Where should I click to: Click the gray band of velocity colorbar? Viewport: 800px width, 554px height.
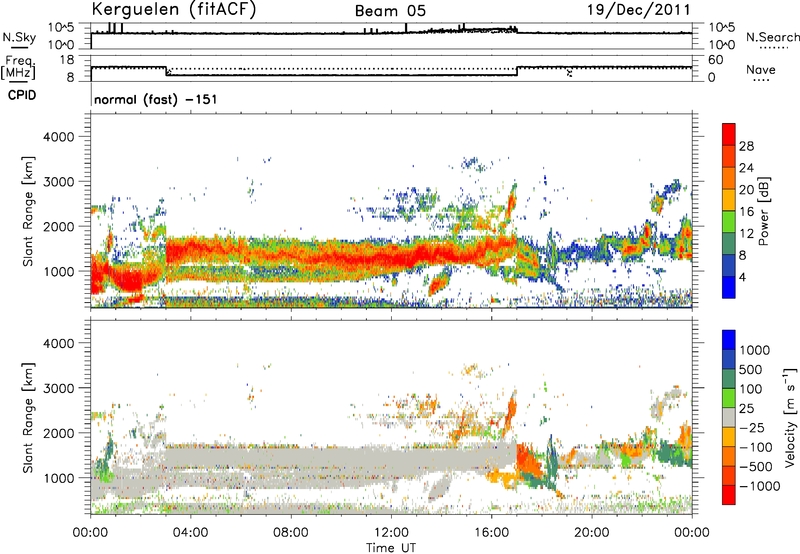[x=729, y=417]
